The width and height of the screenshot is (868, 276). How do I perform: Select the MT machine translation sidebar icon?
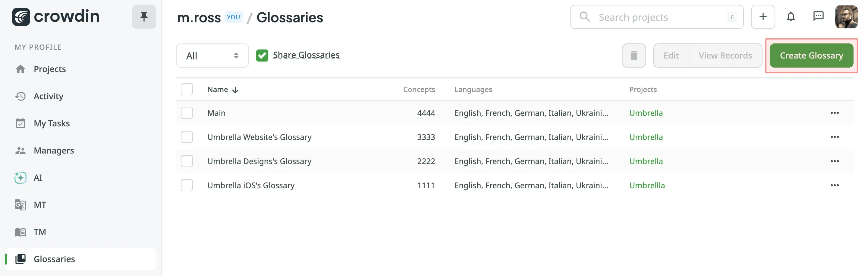tap(20, 205)
